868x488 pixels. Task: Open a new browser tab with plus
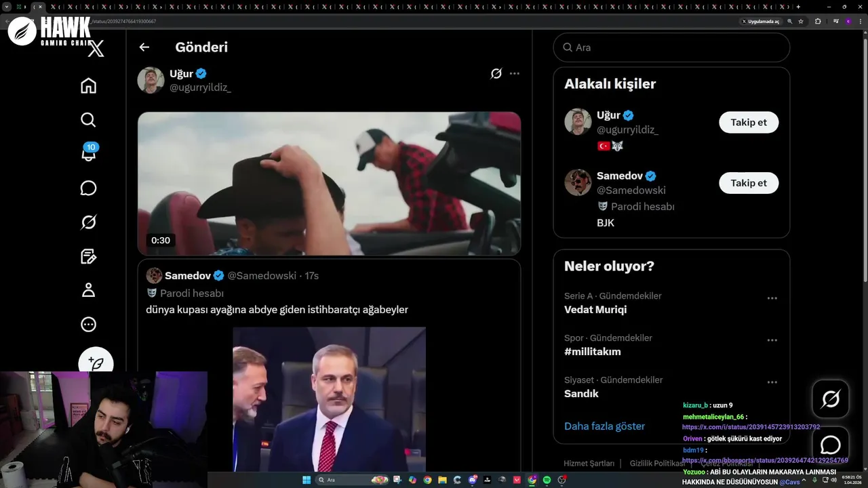click(798, 7)
